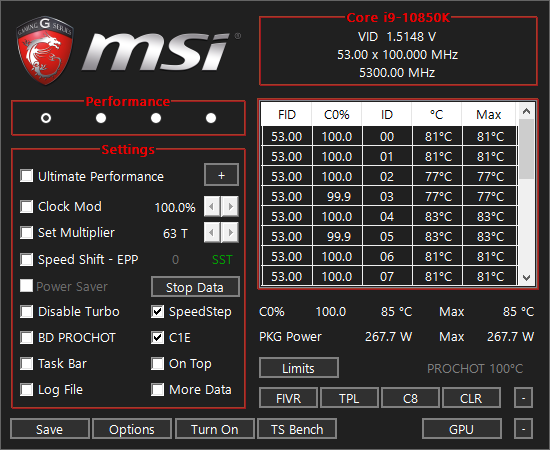Click scroll up arrow in core table

(526, 112)
